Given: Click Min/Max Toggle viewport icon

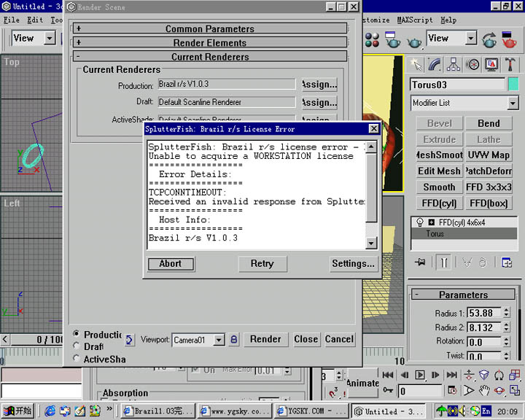Looking at the screenshot, I should (515, 390).
